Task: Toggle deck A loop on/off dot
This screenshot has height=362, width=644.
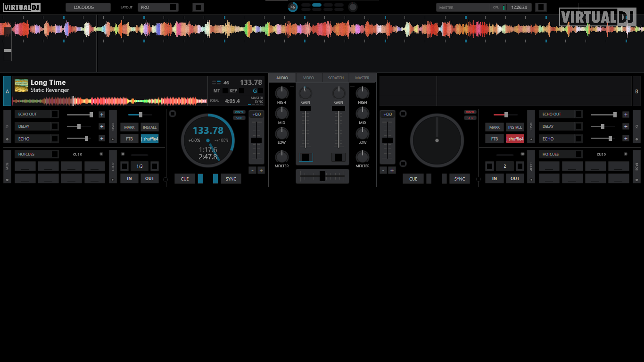Action: [x=123, y=154]
